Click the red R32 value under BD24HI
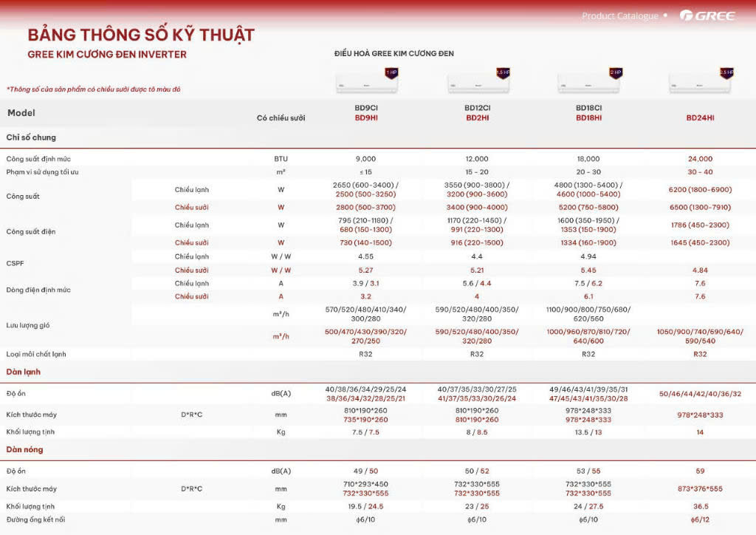 (700, 354)
